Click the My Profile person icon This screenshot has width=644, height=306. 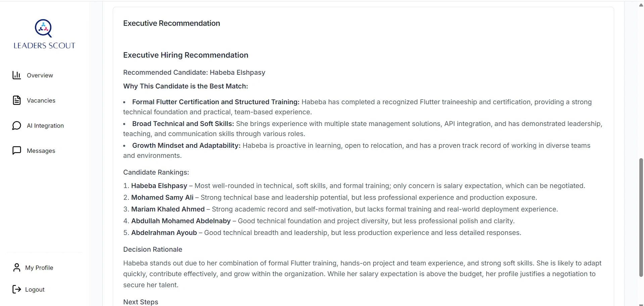pyautogui.click(x=16, y=267)
